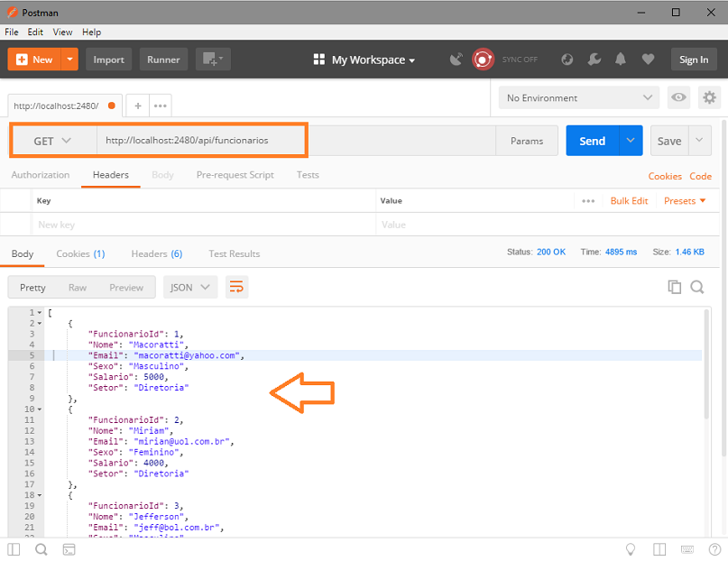This screenshot has width=728, height=561.
Task: Click the New button plus icon
Action: point(22,60)
